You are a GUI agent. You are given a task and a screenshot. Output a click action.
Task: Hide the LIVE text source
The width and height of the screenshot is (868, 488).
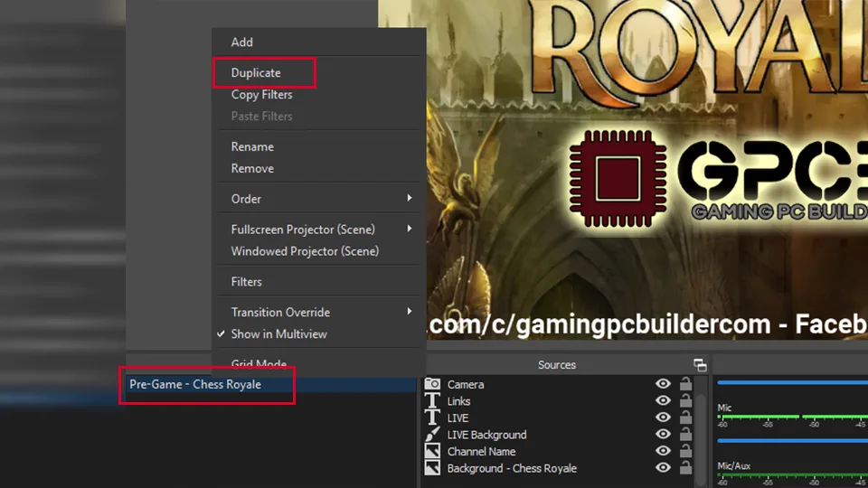coord(663,418)
